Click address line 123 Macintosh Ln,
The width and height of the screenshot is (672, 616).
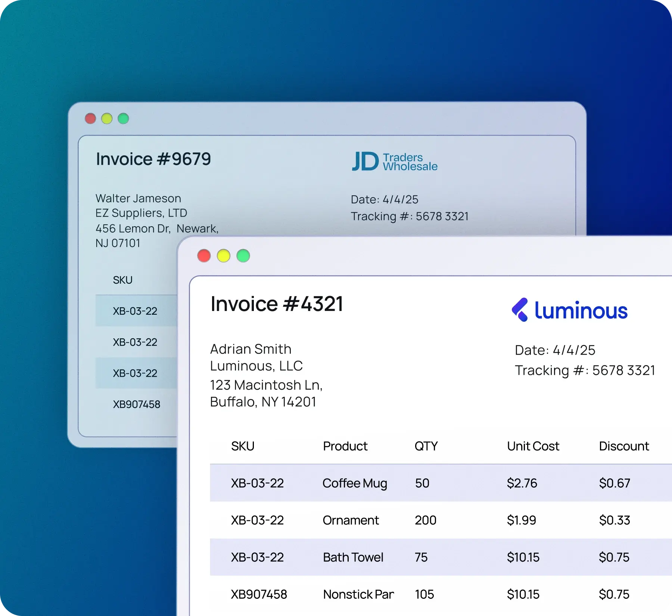click(x=266, y=385)
